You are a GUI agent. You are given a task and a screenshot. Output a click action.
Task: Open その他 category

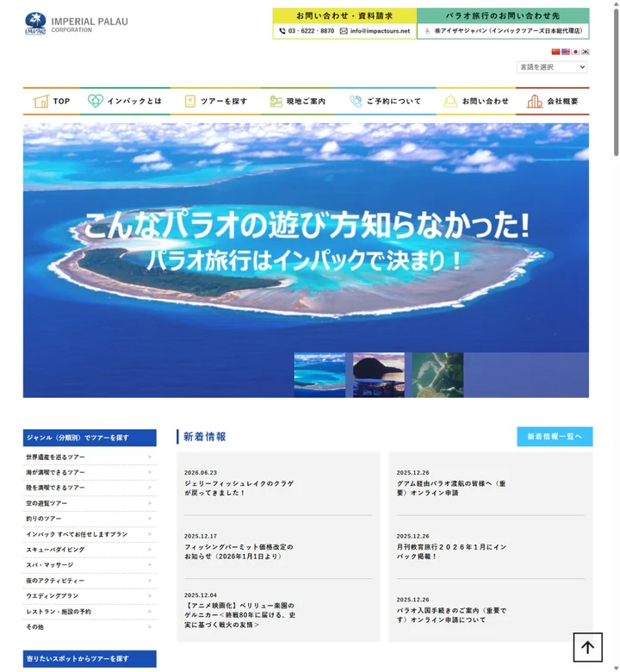pos(90,627)
